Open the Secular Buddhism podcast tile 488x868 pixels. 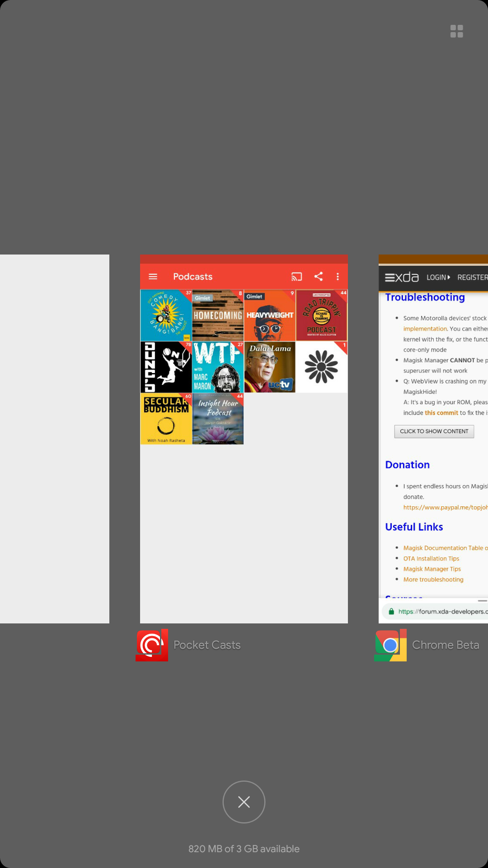coord(166,419)
